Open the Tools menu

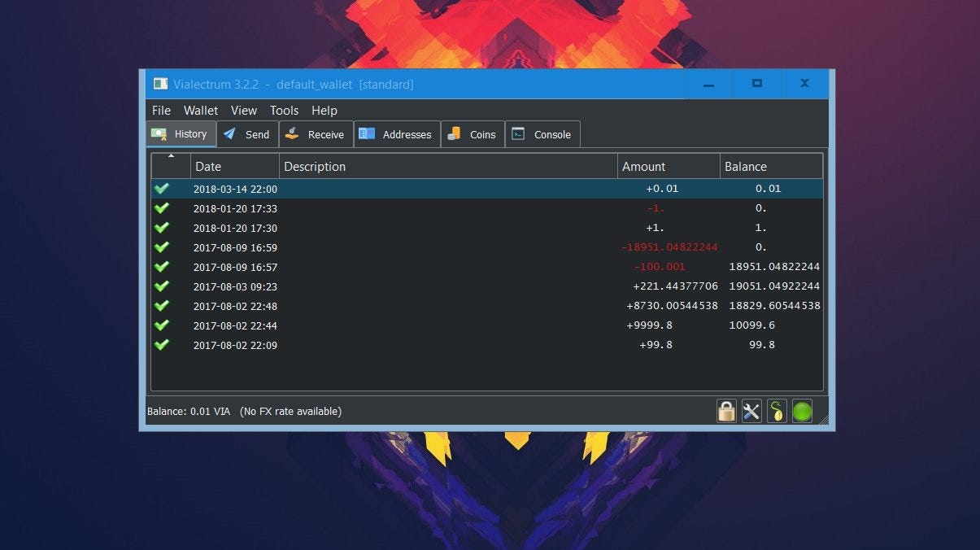click(285, 111)
